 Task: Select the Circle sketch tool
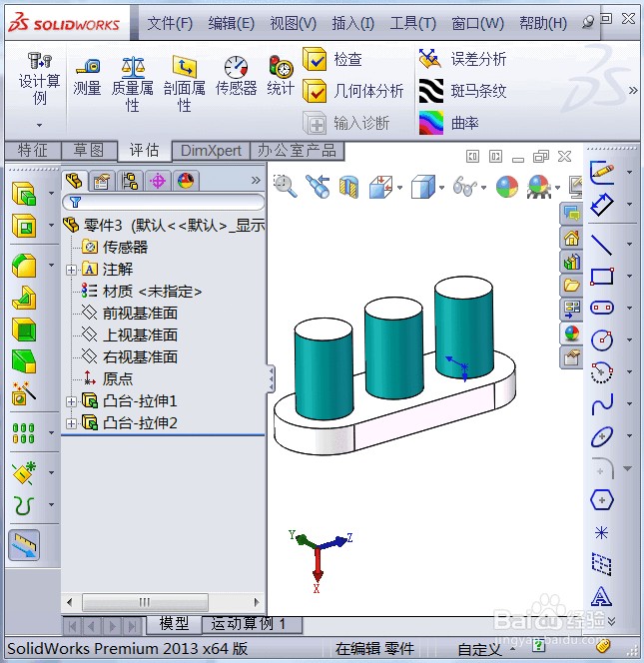click(x=602, y=339)
